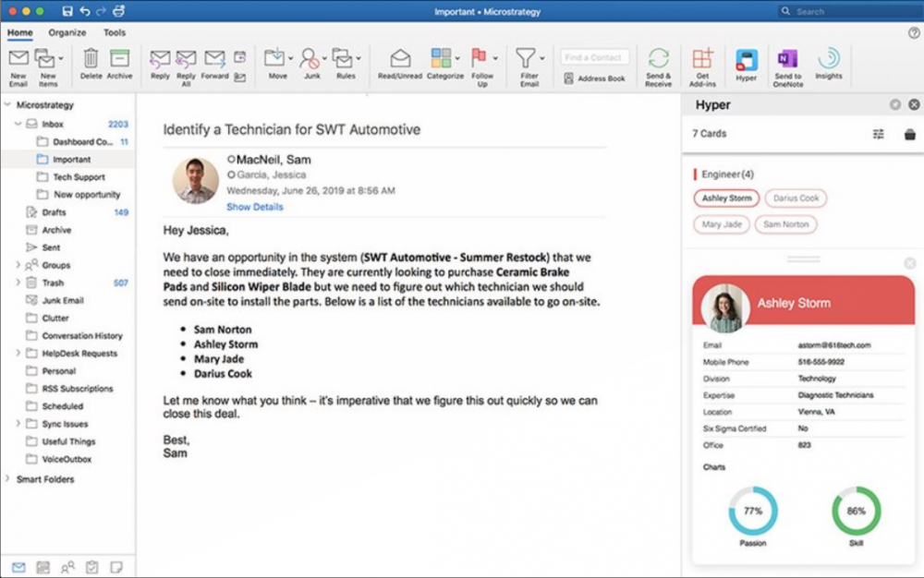Open Tasks view in bottom bar

pos(91,568)
